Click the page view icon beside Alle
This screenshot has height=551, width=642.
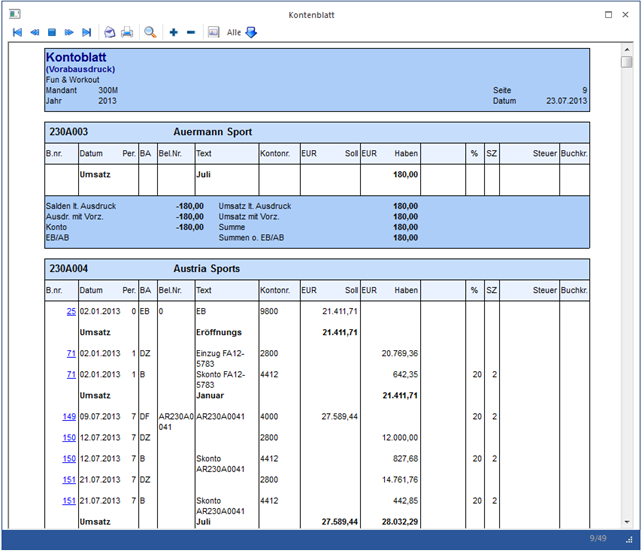coord(214,33)
